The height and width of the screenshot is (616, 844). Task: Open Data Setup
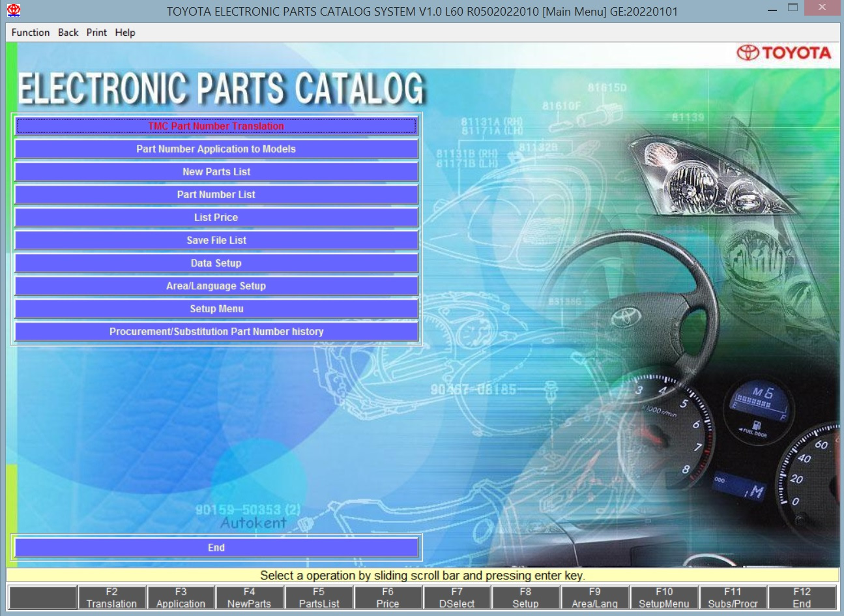click(x=216, y=263)
